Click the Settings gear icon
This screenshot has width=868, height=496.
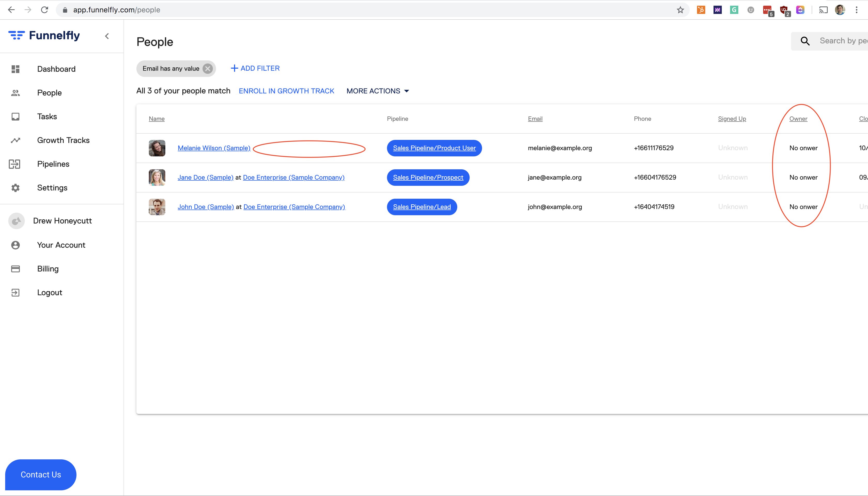point(15,188)
